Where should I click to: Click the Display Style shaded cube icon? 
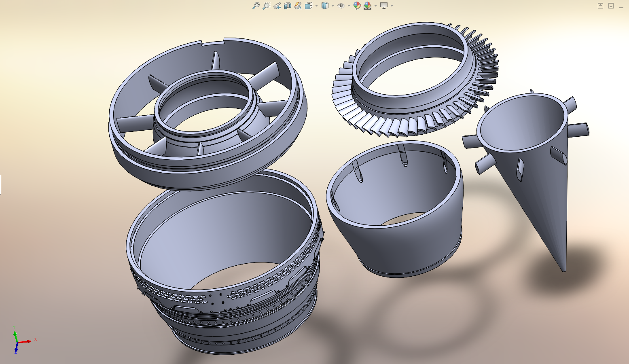pos(325,6)
